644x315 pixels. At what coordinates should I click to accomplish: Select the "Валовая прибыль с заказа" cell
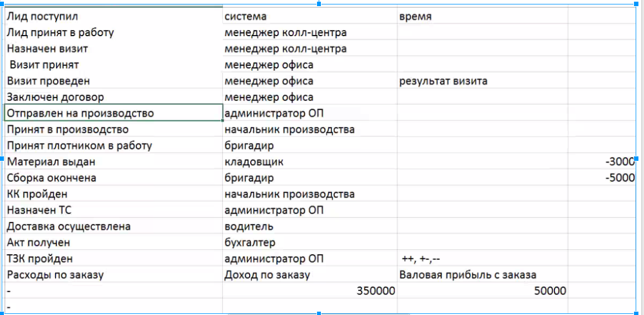coord(482,275)
